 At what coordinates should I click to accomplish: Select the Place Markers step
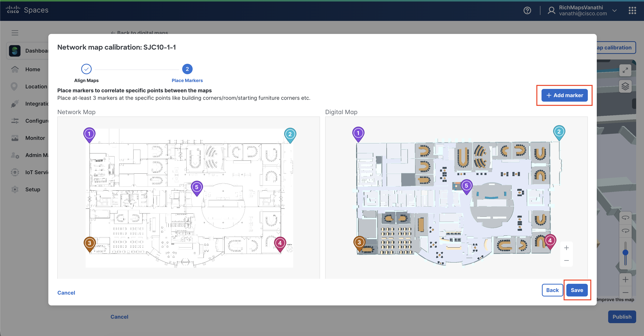coord(187,69)
